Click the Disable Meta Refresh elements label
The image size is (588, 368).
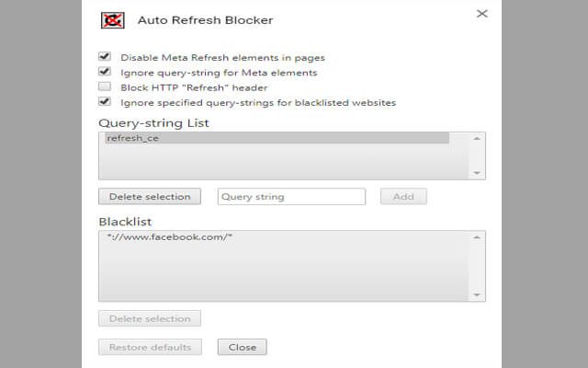222,58
